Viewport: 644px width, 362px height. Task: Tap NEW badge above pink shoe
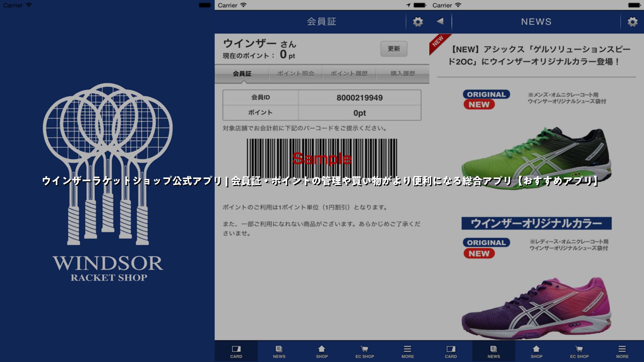tap(479, 253)
